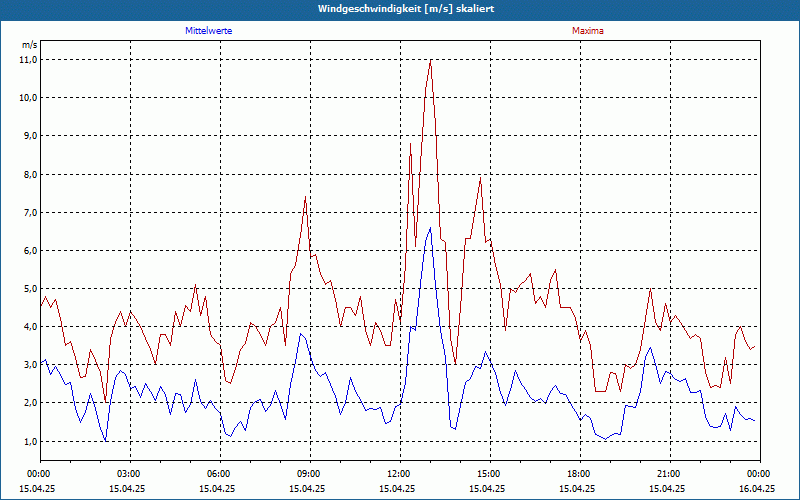The width and height of the screenshot is (800, 500).
Task: Pick the '21:00' x-axis label
Action: 670,474
